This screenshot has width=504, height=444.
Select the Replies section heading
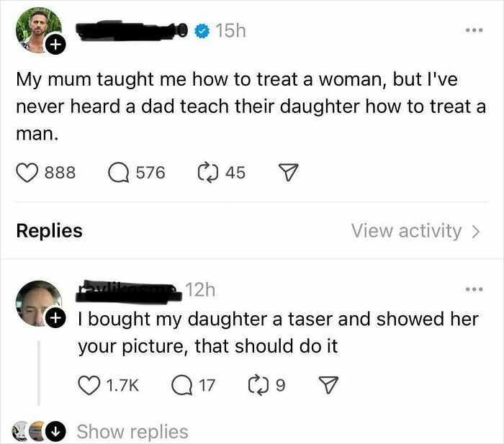[x=49, y=230]
